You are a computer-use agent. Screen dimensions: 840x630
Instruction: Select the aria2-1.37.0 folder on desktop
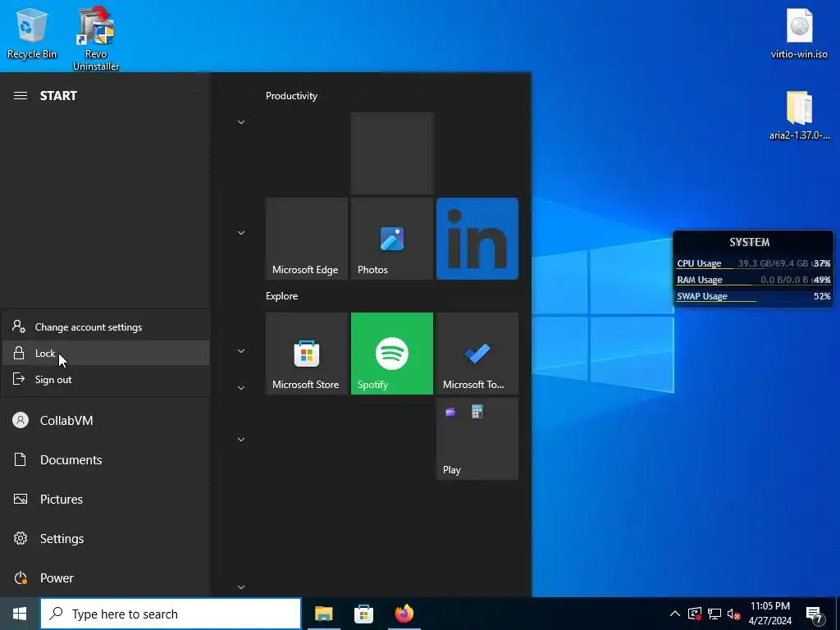pos(799,115)
